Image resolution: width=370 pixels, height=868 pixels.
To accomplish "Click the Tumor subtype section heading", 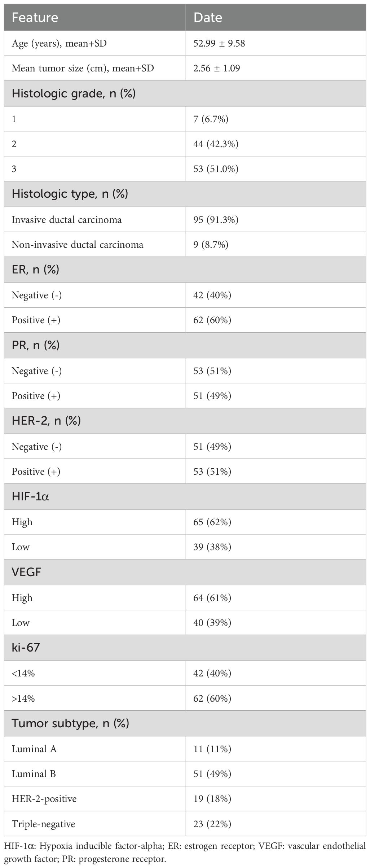I will coord(70,723).
